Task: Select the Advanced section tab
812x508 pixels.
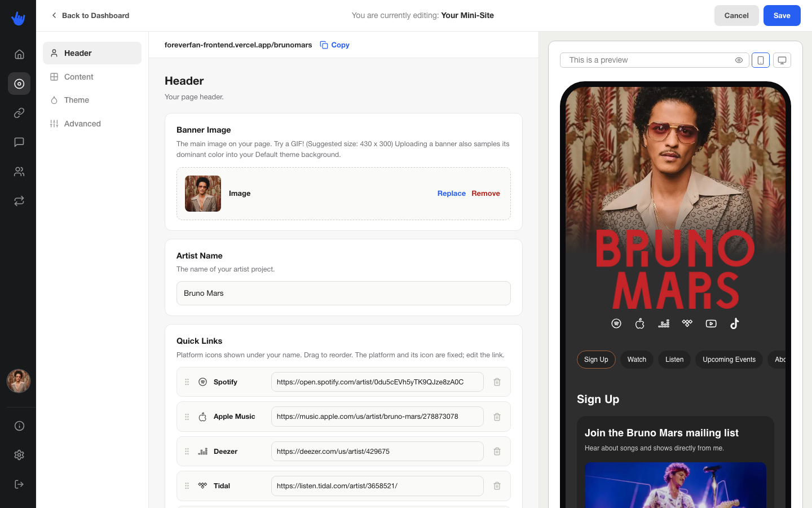Action: point(92,124)
